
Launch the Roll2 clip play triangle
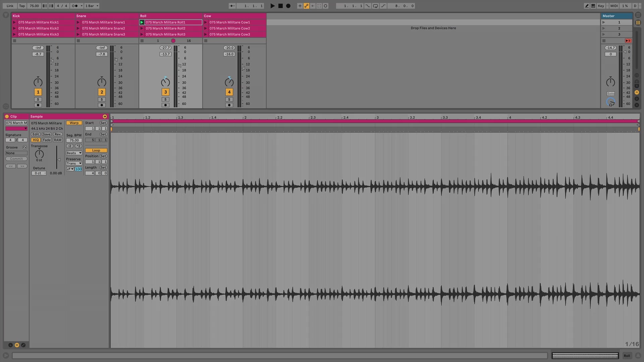(x=142, y=28)
